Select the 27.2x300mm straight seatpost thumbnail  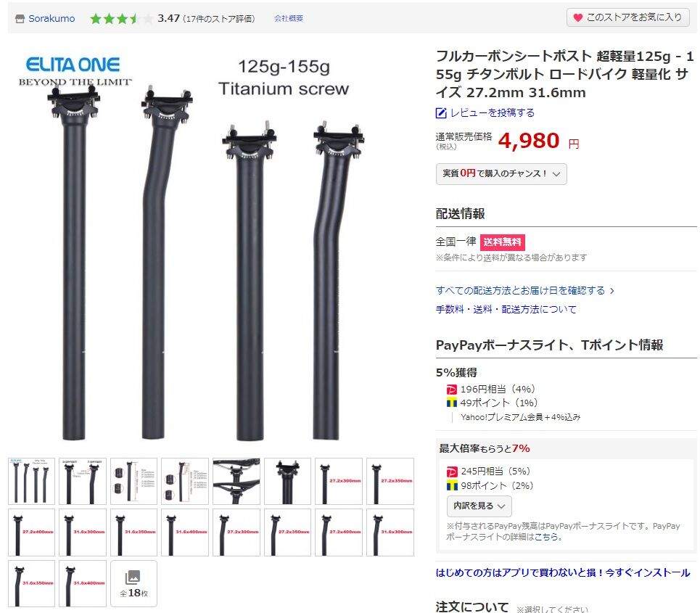pos(338,481)
